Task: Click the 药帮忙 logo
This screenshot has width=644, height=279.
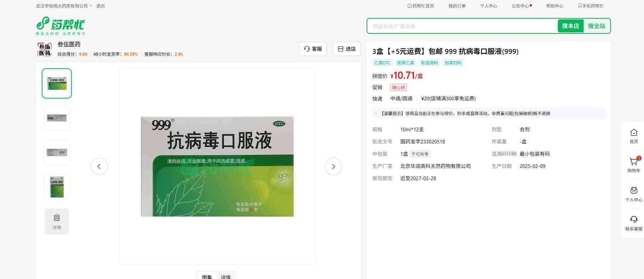Action: tap(60, 26)
